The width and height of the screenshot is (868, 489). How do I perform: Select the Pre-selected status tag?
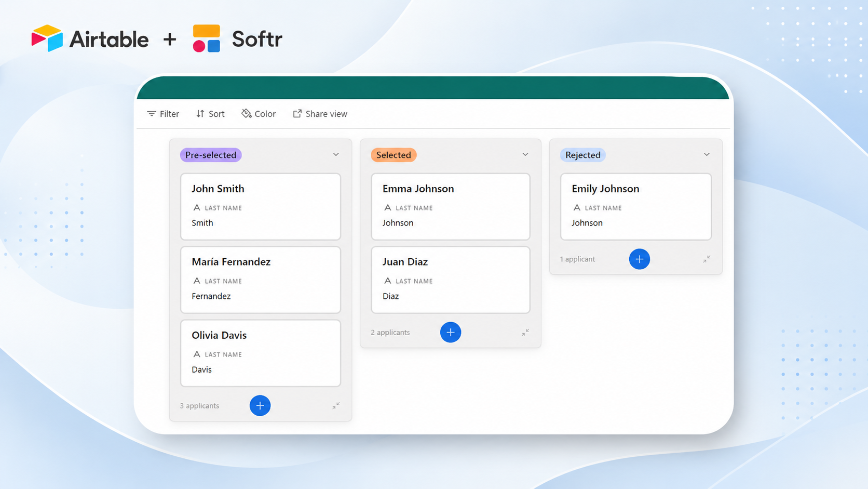click(x=211, y=155)
